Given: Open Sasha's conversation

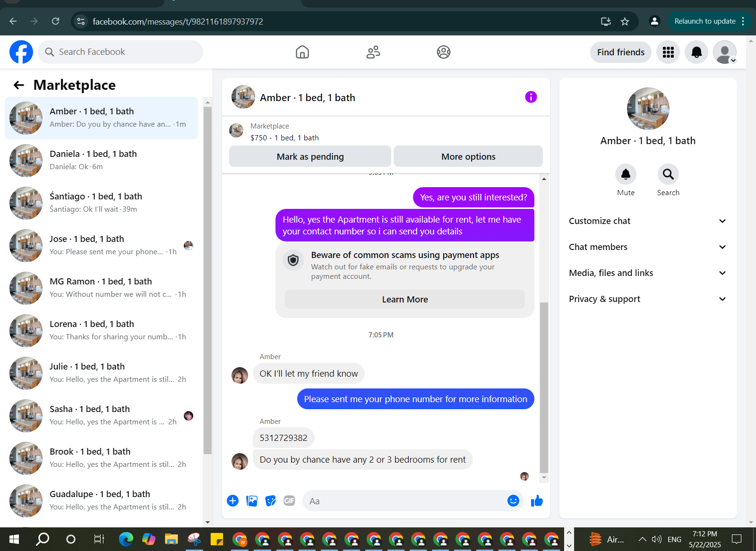Looking at the screenshot, I should point(102,416).
